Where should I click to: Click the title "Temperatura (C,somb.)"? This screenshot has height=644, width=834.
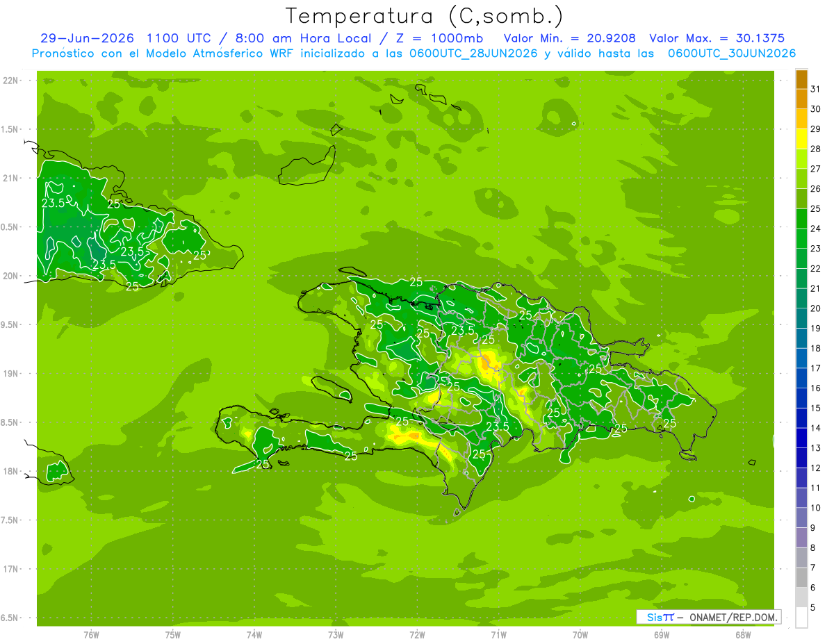click(424, 16)
